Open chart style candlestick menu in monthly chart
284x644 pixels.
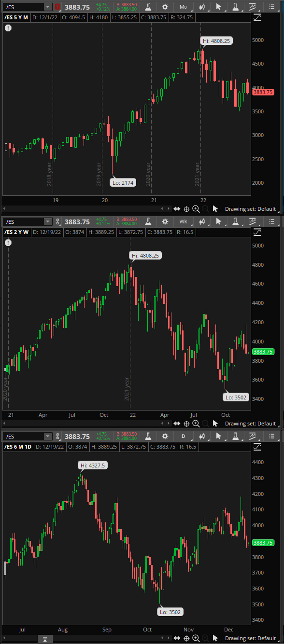[202, 7]
